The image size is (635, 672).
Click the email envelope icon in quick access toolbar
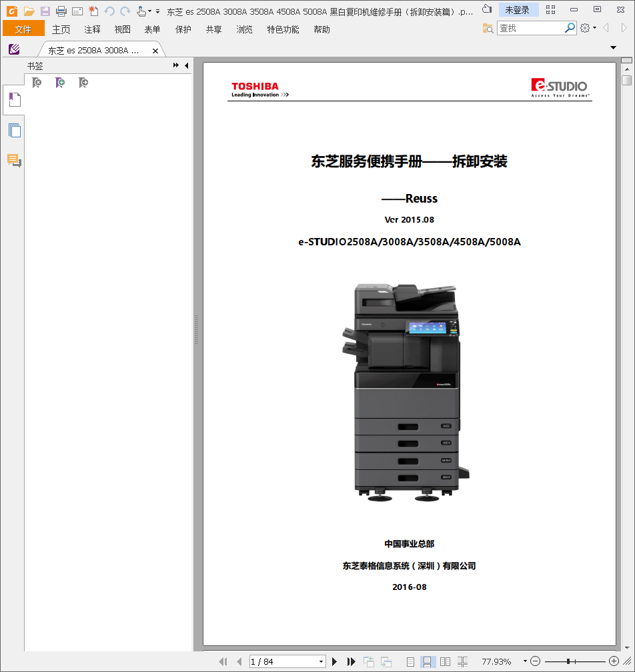click(x=77, y=11)
